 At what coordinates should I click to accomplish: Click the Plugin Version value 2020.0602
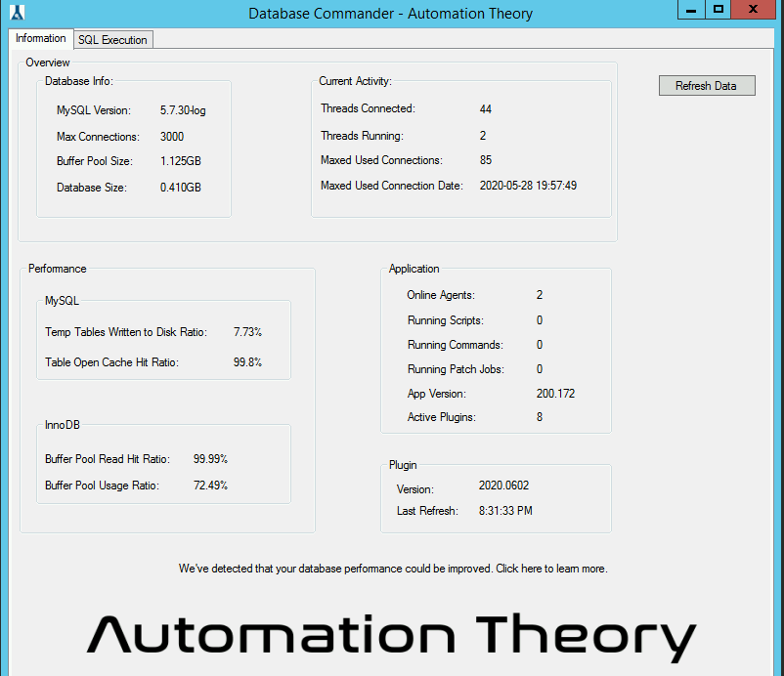coord(504,486)
